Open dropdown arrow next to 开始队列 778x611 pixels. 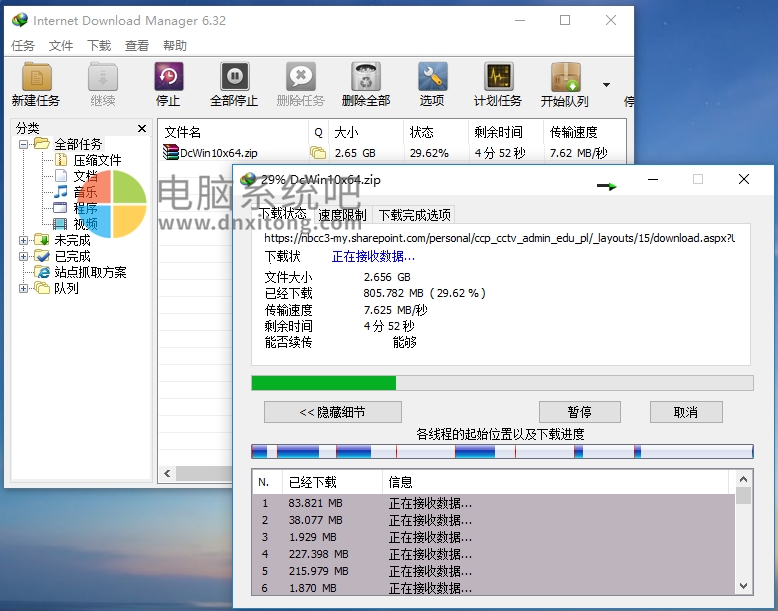[x=606, y=85]
